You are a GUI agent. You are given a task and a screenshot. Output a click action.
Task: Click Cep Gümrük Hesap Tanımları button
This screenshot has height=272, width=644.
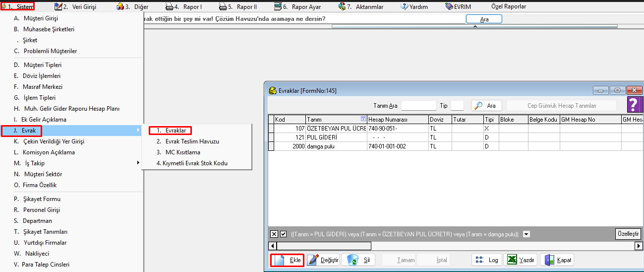(x=562, y=106)
